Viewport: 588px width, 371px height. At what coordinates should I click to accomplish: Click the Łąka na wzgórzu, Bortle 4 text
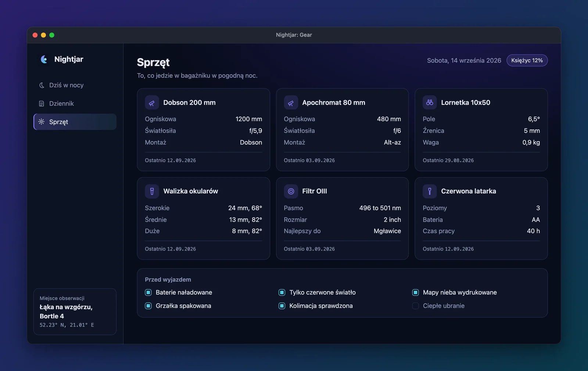(x=66, y=311)
